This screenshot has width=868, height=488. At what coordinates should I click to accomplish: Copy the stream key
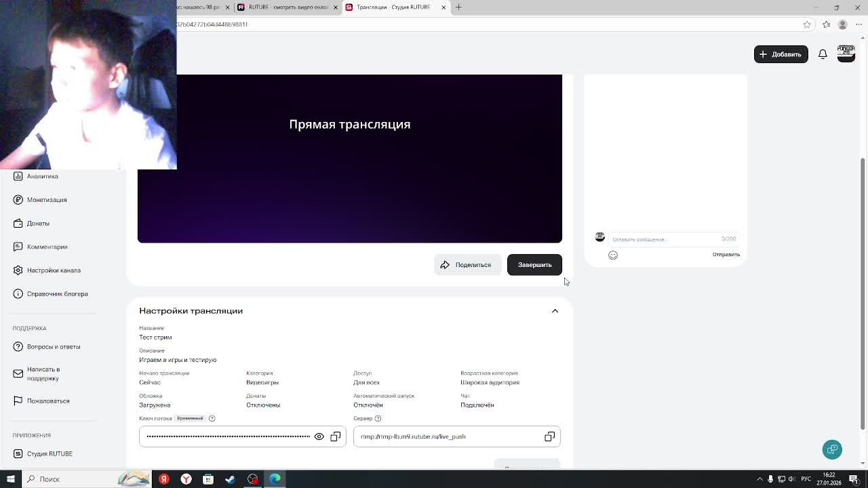(x=336, y=436)
